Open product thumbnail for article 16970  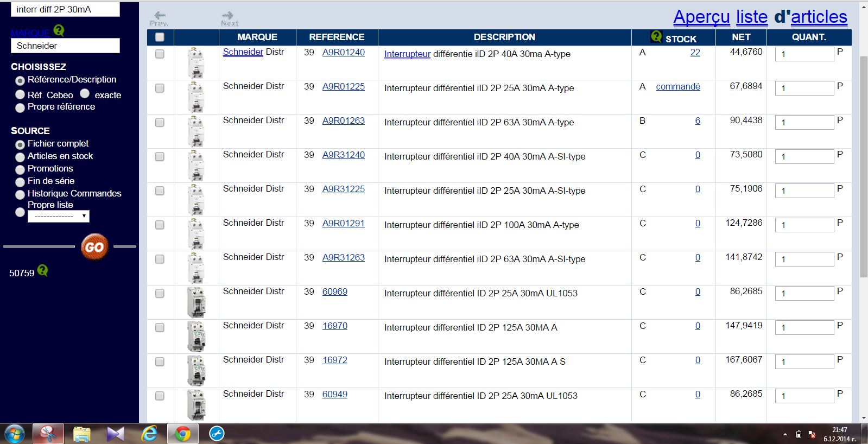click(x=196, y=336)
